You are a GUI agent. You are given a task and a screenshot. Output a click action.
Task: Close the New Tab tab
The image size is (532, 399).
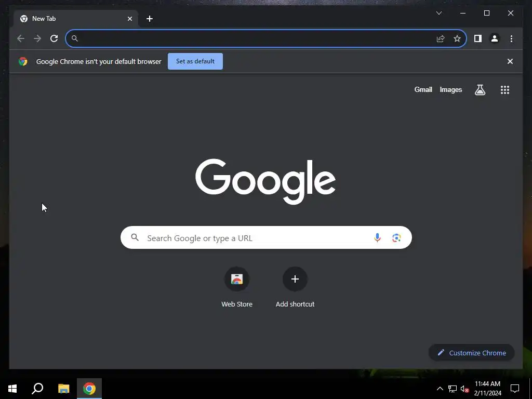pos(129,19)
